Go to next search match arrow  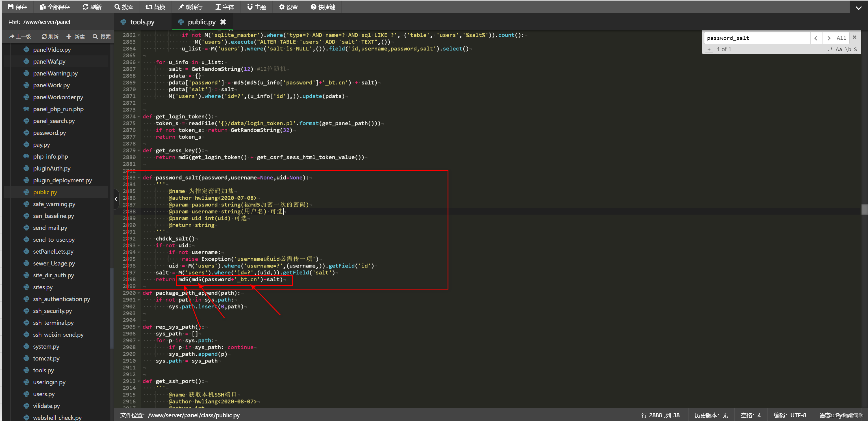[x=828, y=38]
